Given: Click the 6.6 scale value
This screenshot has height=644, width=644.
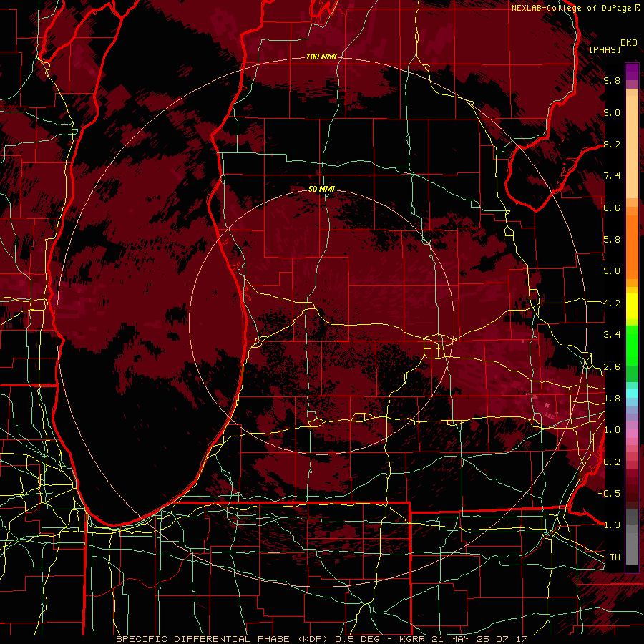Looking at the screenshot, I should 612,208.
